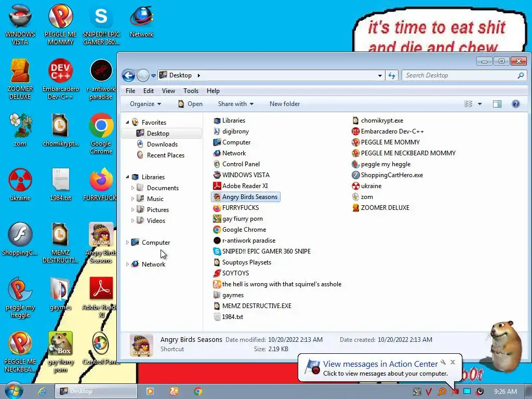Click the Search Desktop field
532x399 pixels.
[x=464, y=75]
